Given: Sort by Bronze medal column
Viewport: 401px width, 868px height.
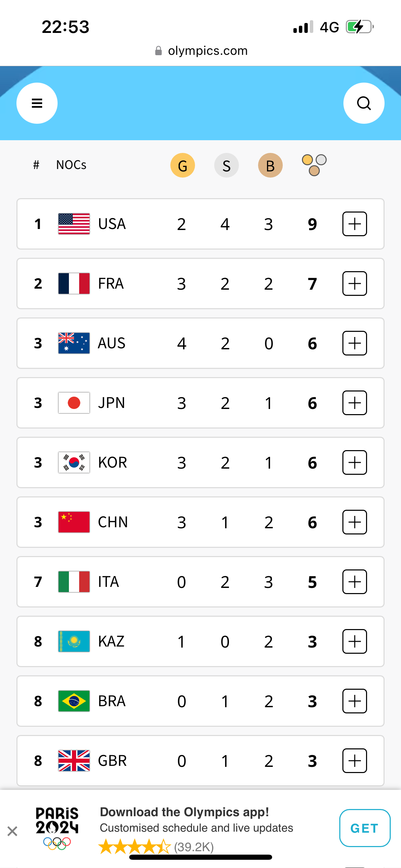Looking at the screenshot, I should [270, 165].
